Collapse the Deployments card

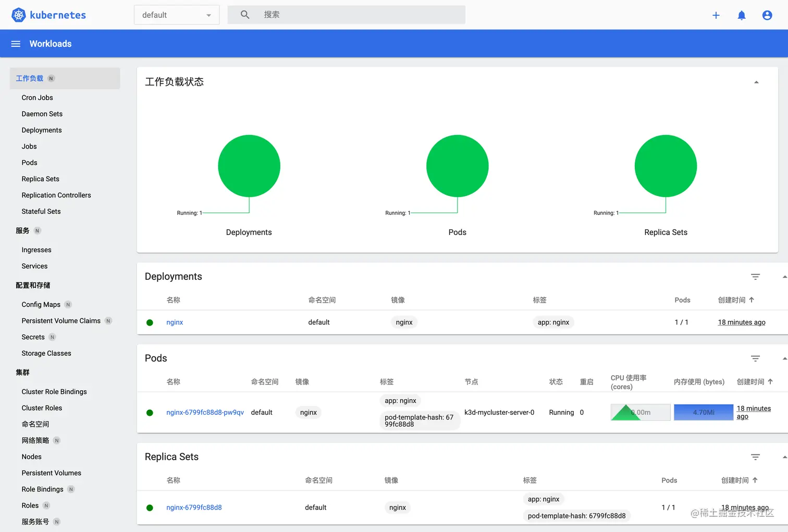point(784,277)
